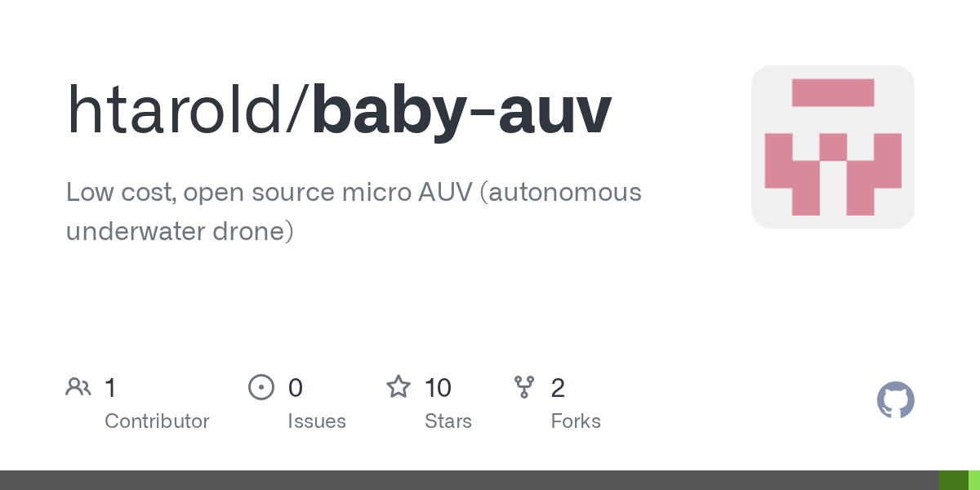Click the dark green language bar segment
This screenshot has width=980, height=490.
click(953, 480)
